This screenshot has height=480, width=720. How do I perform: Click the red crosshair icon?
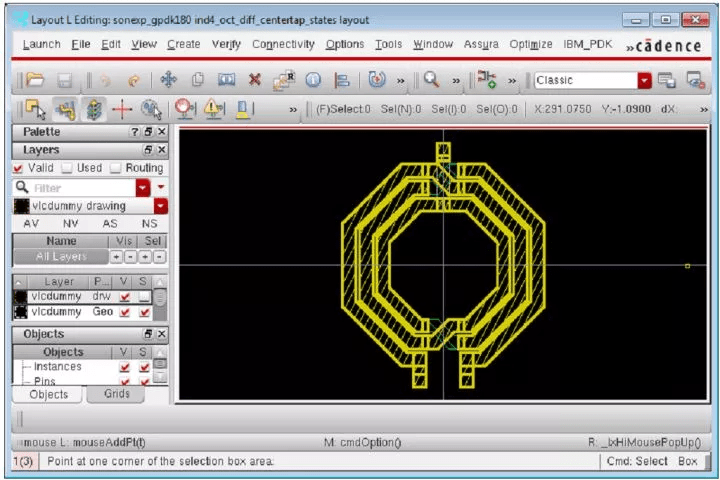(x=123, y=110)
